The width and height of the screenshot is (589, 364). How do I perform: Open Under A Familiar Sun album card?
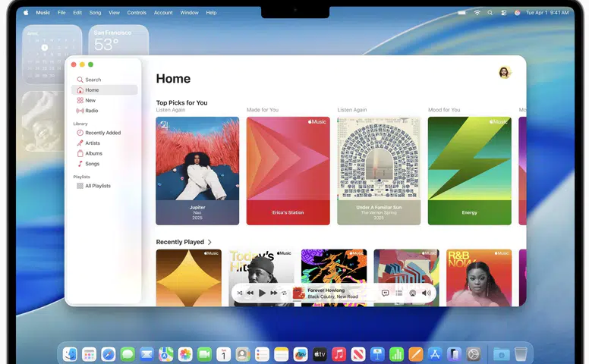[379, 171]
